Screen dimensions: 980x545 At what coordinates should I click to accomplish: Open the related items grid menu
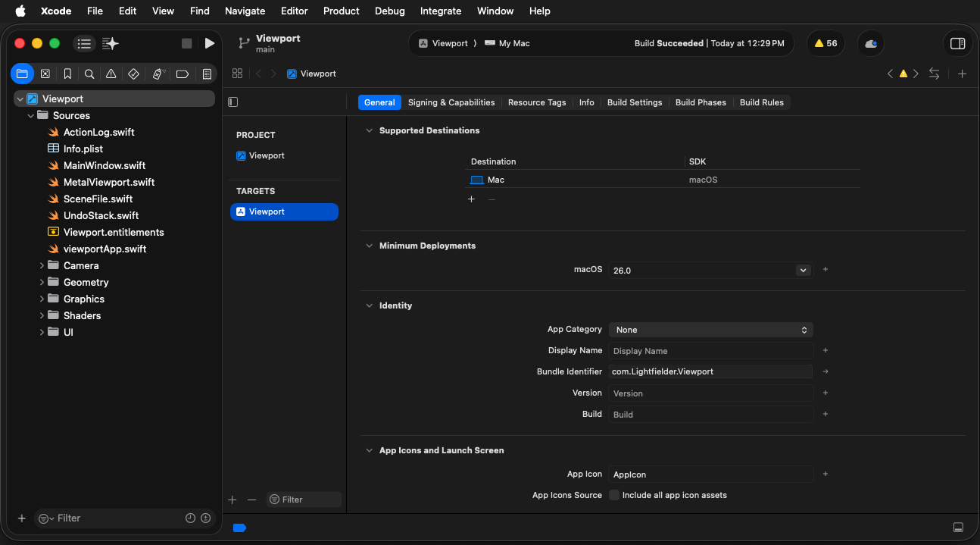(x=237, y=74)
